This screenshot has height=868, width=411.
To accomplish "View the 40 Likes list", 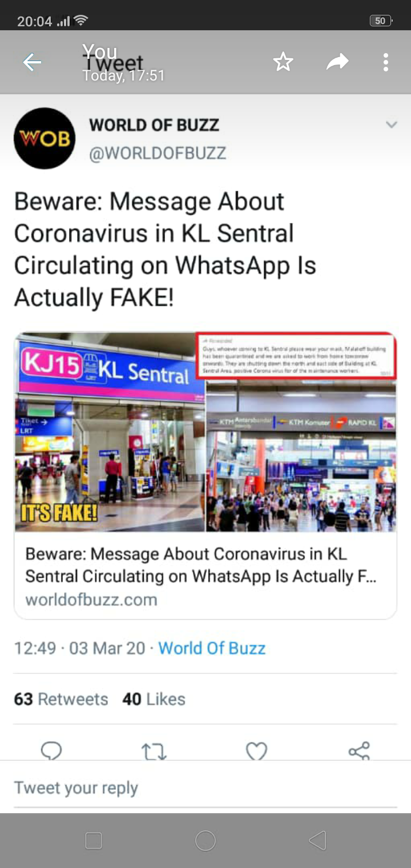I will [154, 699].
